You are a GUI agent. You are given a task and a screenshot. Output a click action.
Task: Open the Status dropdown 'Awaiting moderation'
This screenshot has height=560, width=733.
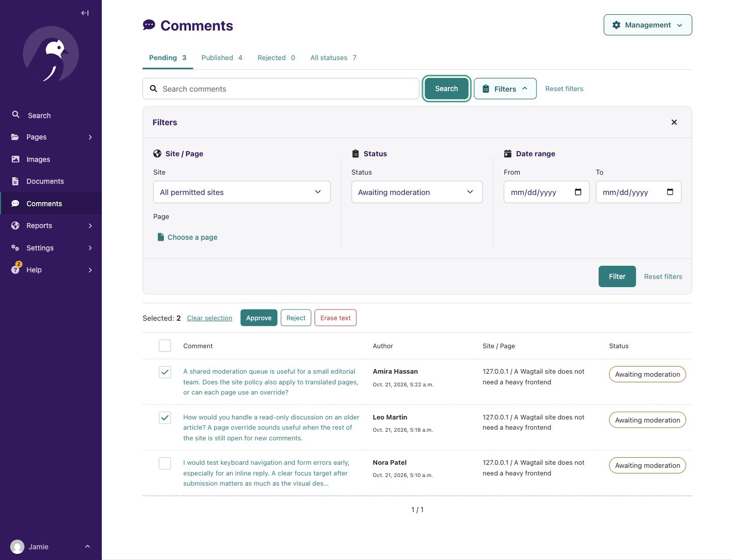pyautogui.click(x=417, y=192)
